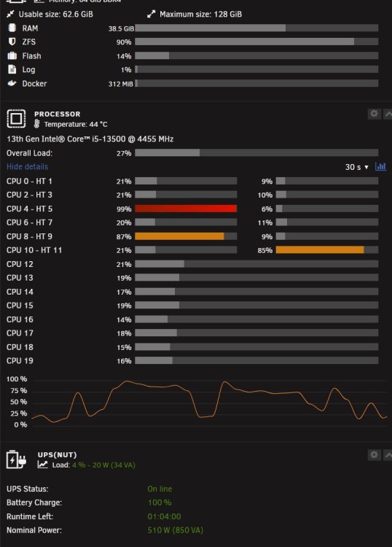Click the Processor chip icon
Screen dimensions: 392x547
(16, 119)
